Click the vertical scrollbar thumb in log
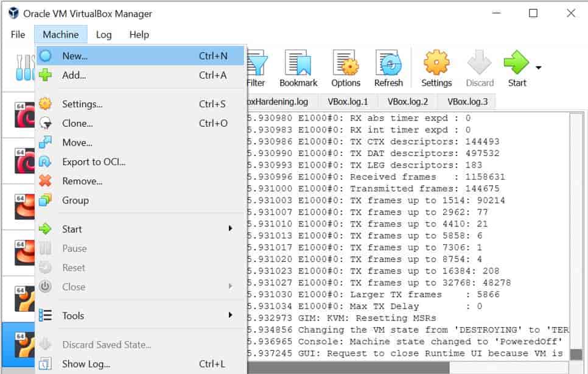Viewport: 588px width, 374px height. 576,355
